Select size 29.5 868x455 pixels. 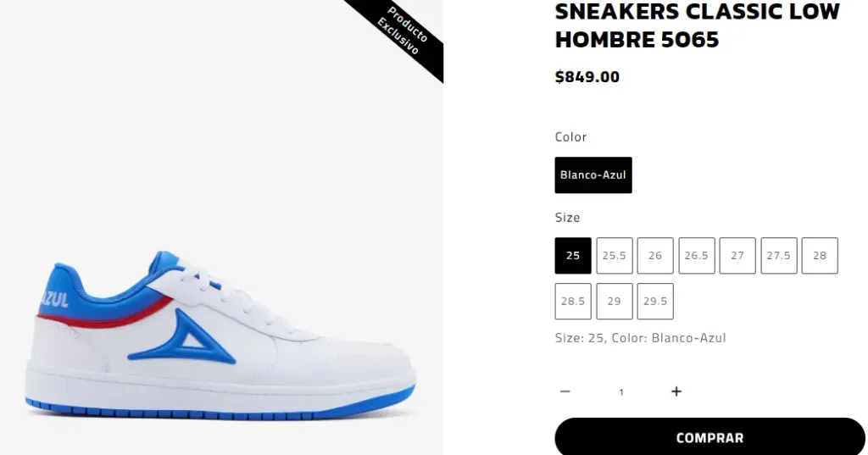pos(655,301)
